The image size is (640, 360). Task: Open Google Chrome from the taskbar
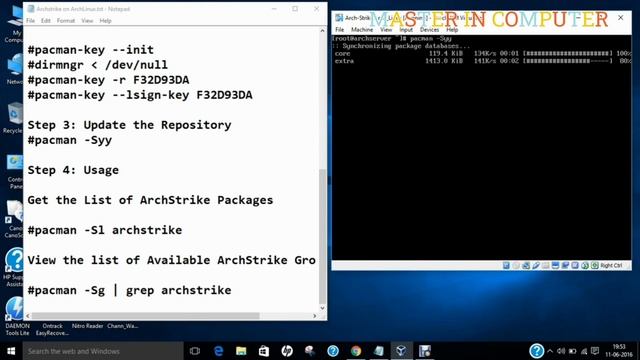[x=356, y=351]
